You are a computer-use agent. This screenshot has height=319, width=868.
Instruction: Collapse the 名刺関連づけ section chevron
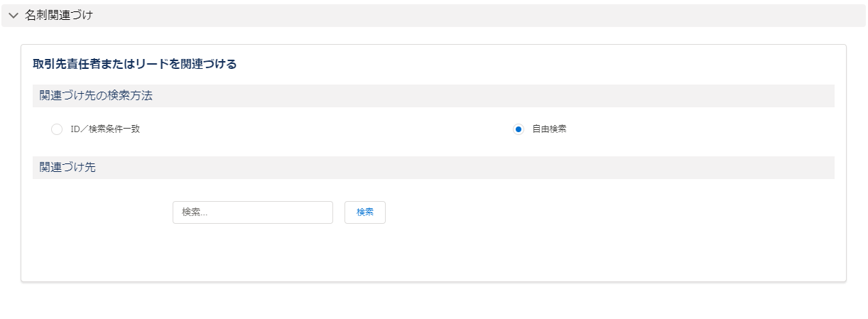[13, 16]
